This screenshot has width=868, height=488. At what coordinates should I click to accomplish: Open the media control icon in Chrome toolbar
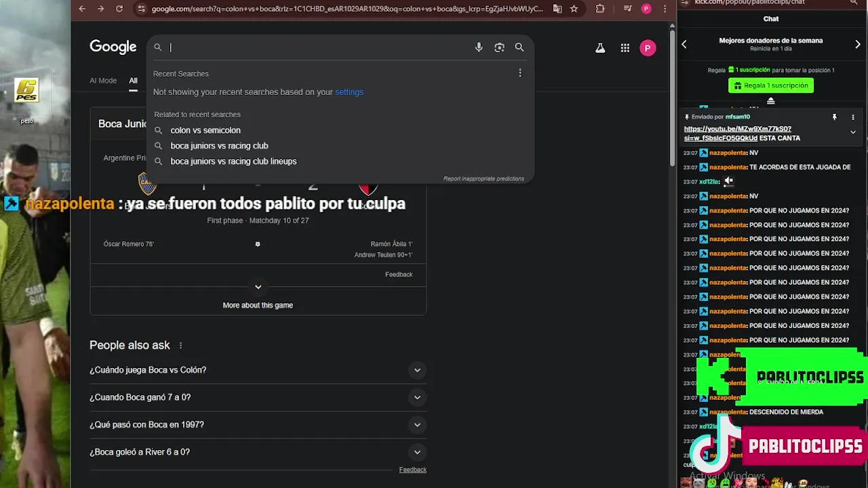627,9
